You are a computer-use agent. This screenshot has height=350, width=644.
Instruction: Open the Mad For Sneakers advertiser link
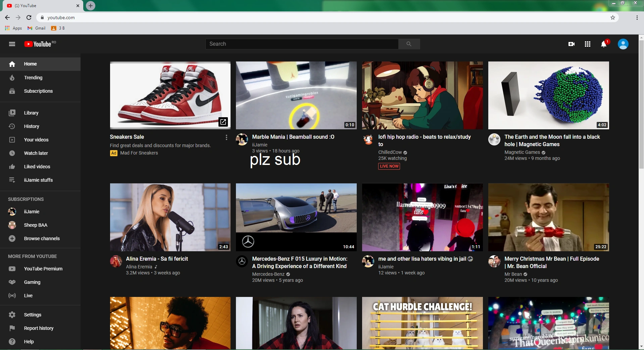tap(139, 153)
